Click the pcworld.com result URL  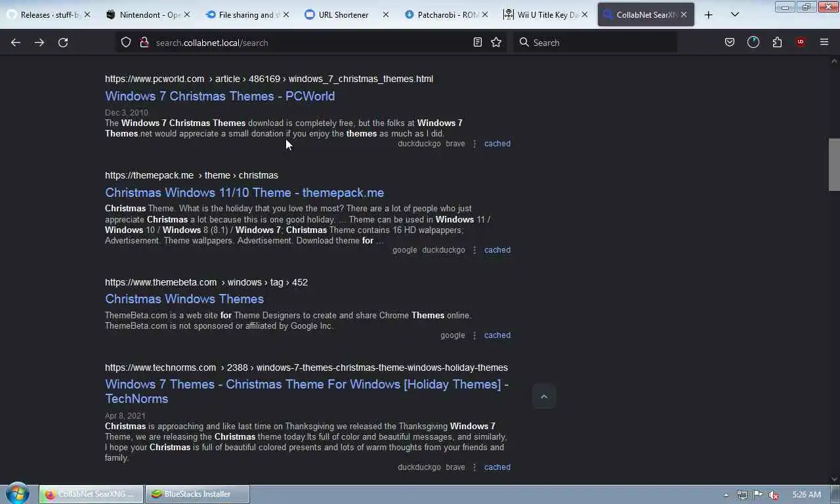coord(269,79)
